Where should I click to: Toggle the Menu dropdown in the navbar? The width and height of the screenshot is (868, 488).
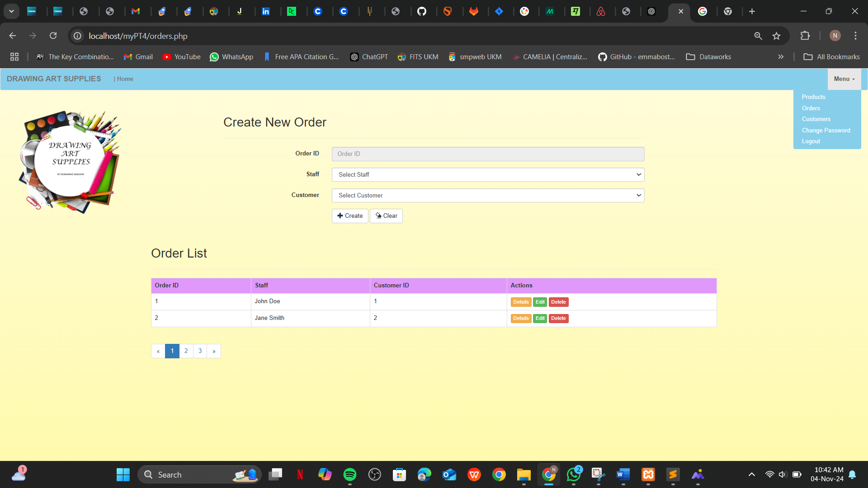844,79
